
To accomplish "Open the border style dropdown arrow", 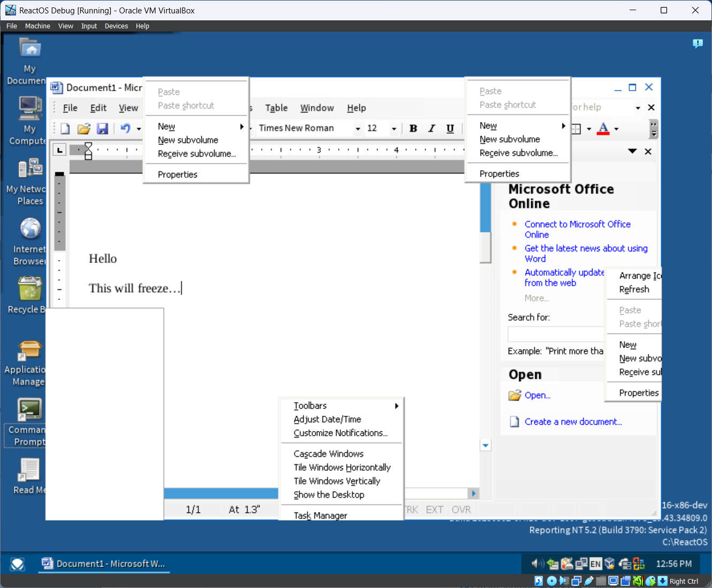I will click(x=589, y=129).
